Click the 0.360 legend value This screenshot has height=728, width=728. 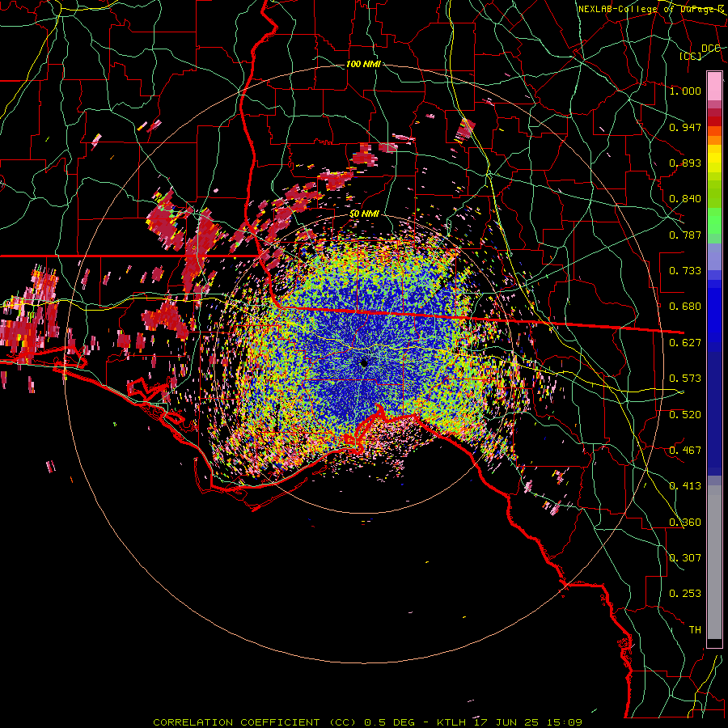(x=685, y=523)
